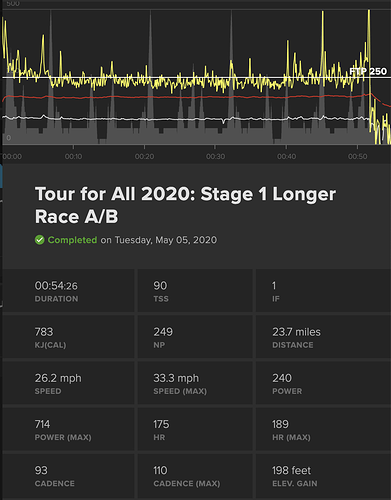Click the 00:40 timeline marker
Image resolution: width=391 pixels, height=500 pixels.
[x=286, y=156]
